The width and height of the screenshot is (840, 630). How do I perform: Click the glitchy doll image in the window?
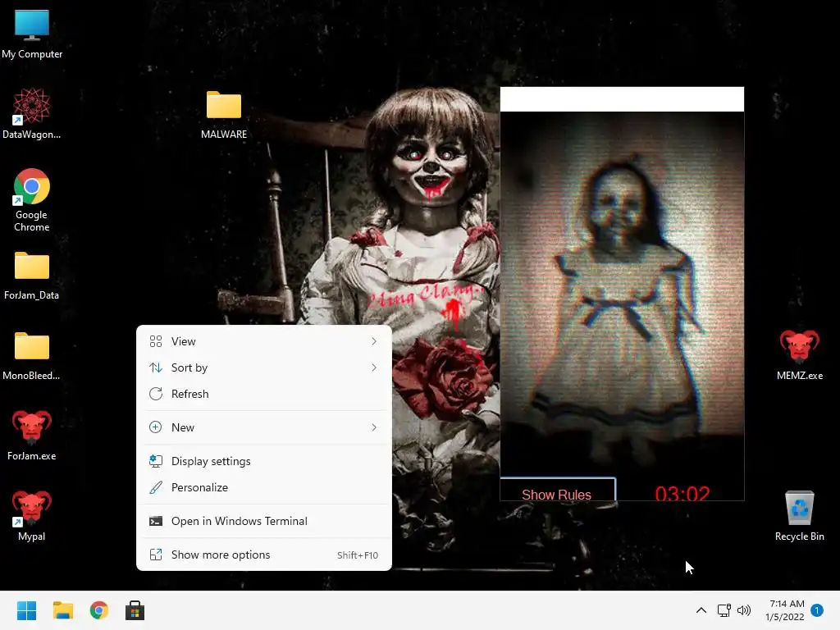click(x=622, y=294)
